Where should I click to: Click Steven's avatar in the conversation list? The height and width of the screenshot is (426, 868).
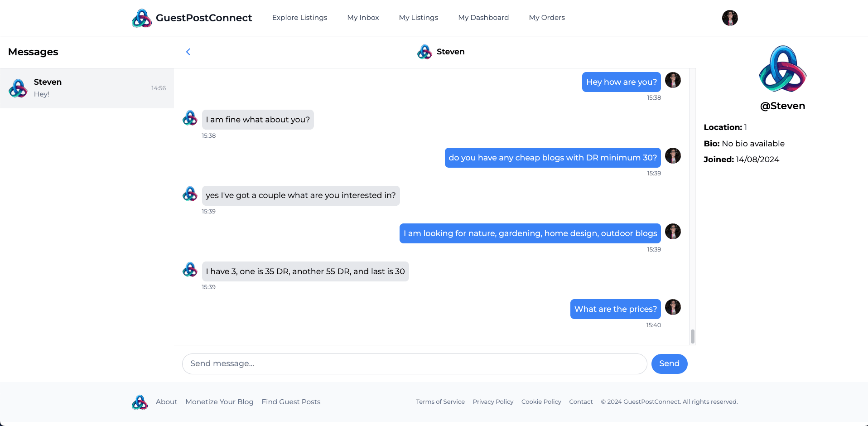coord(18,88)
